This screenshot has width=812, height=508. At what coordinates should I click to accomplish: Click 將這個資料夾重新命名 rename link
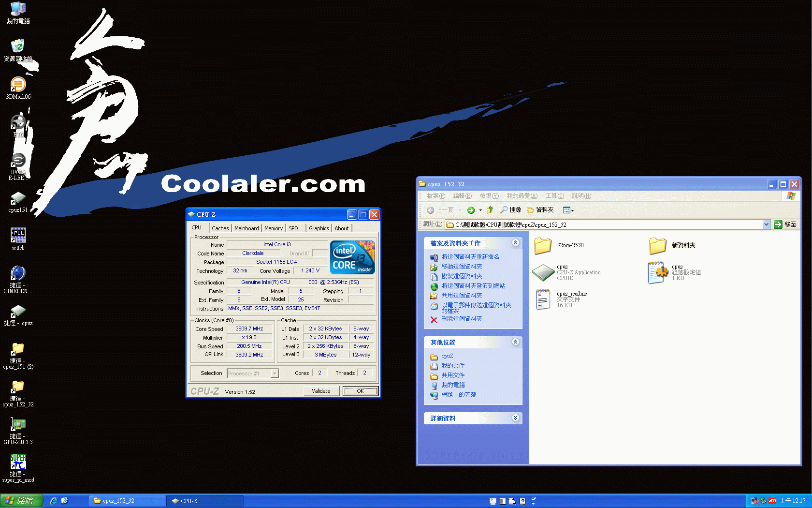pos(470,257)
